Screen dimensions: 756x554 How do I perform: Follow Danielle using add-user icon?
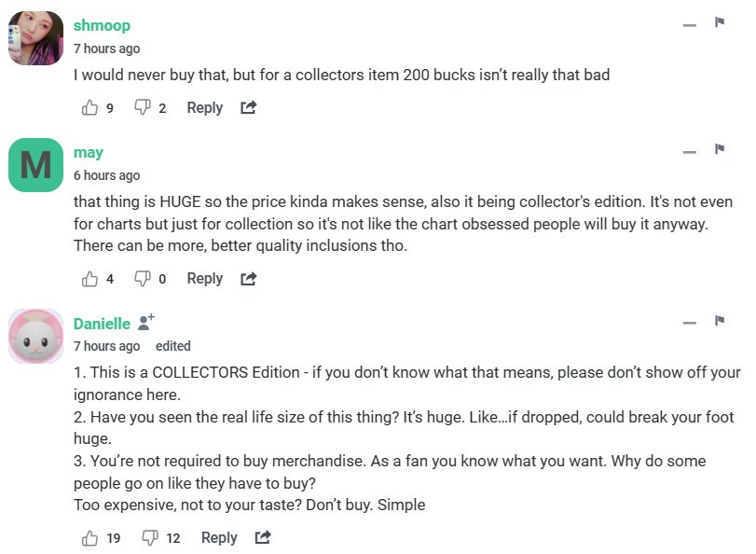click(x=146, y=322)
